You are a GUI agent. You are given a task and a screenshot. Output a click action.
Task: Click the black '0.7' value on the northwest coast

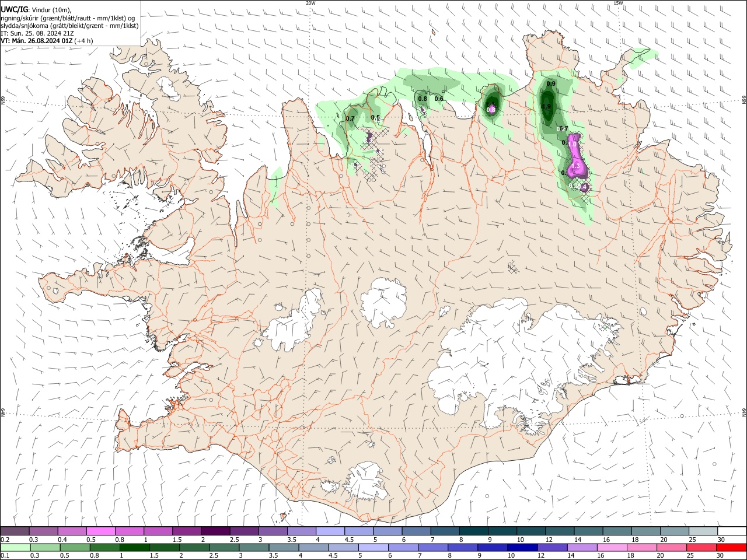[350, 118]
